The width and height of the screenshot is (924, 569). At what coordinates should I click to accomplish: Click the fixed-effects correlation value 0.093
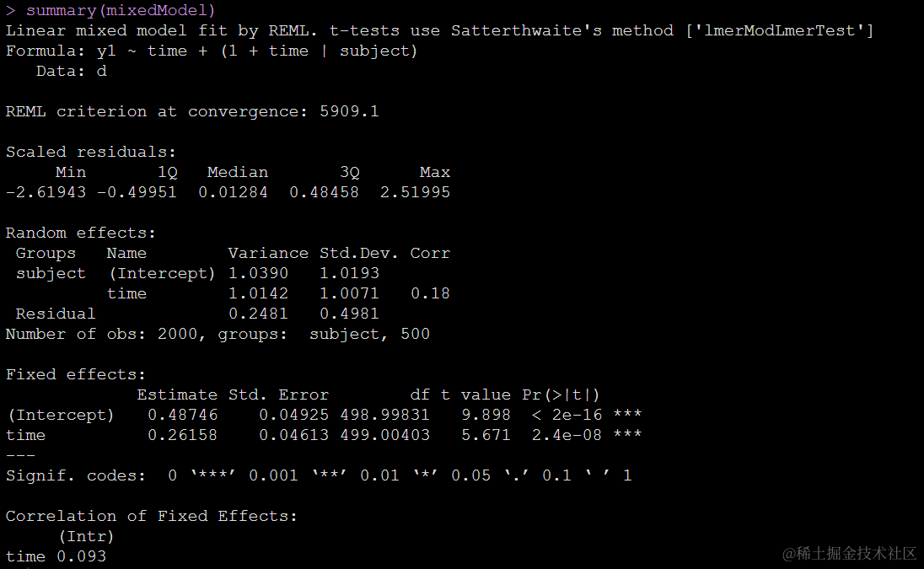tap(81, 556)
